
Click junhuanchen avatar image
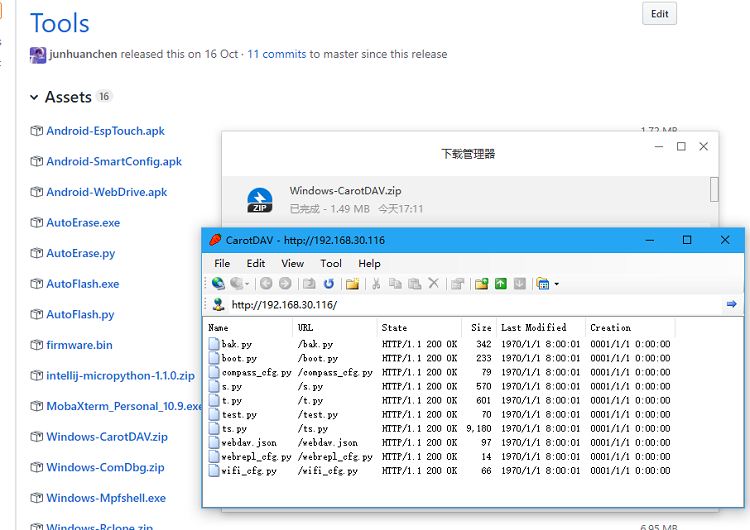pyautogui.click(x=38, y=55)
